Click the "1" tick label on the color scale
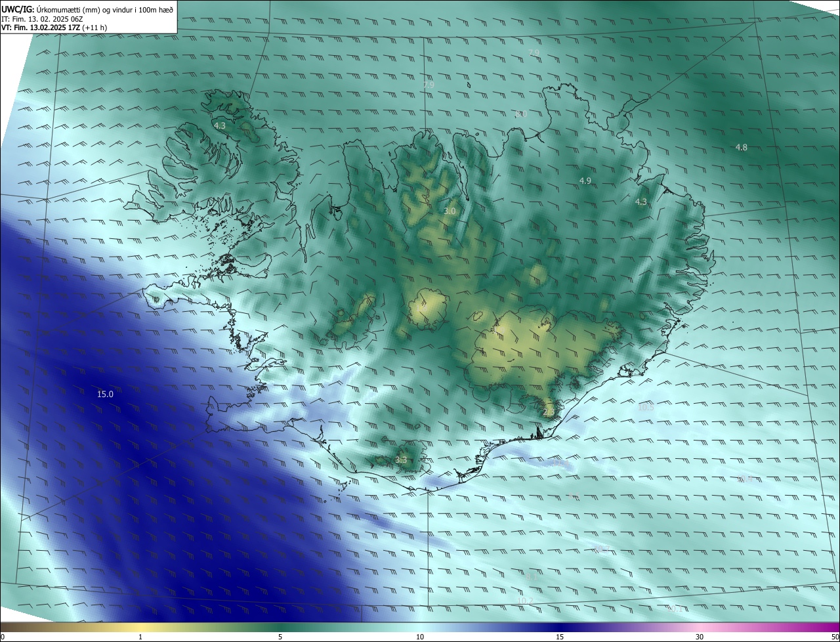Image resolution: width=840 pixels, height=642 pixels. pyautogui.click(x=140, y=637)
